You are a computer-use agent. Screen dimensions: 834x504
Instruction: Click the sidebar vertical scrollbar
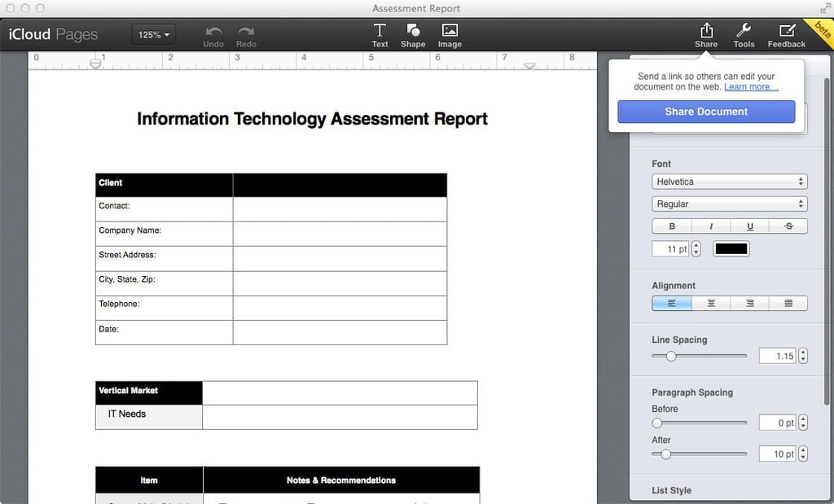click(827, 242)
